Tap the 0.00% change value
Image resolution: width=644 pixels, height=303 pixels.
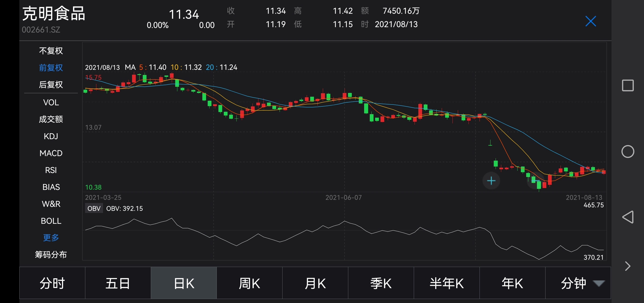(x=158, y=25)
